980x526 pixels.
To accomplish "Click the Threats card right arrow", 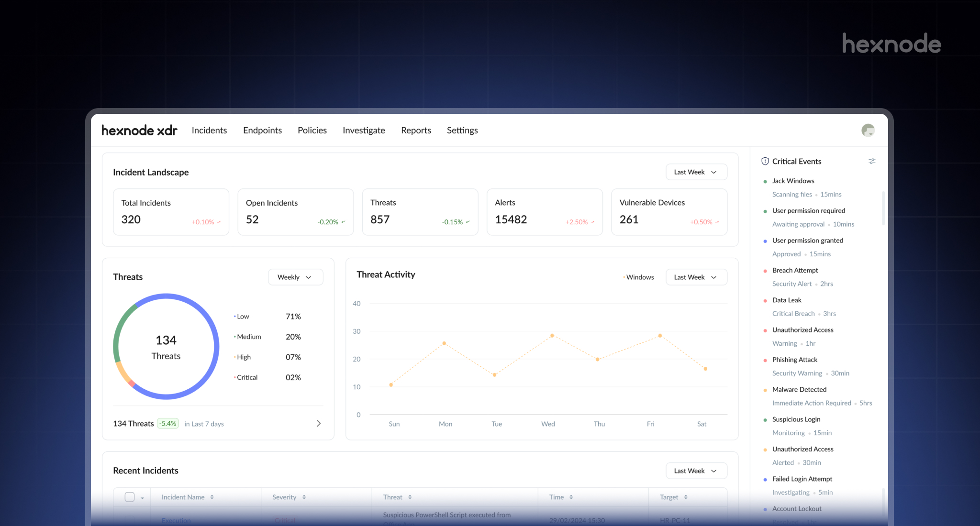I will click(x=319, y=424).
